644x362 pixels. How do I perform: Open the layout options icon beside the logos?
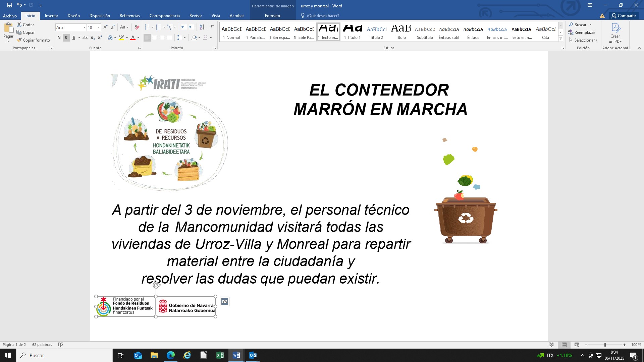click(225, 301)
